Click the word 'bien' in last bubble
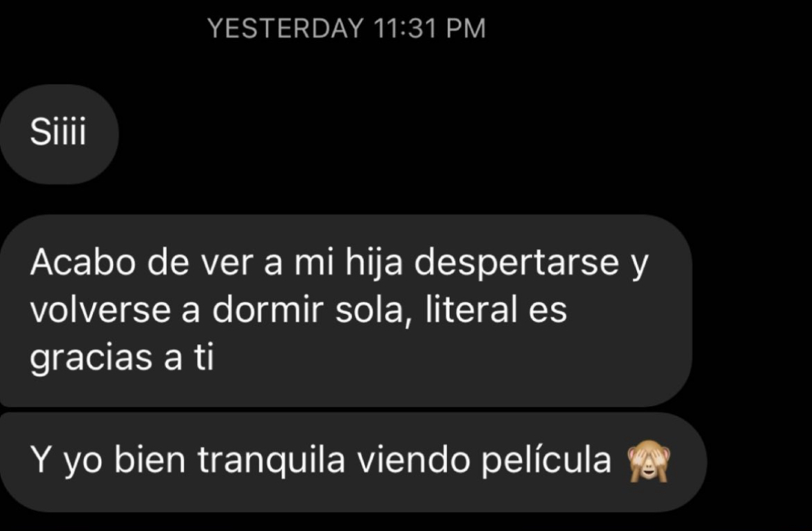The width and height of the screenshot is (812, 531). coord(149,459)
